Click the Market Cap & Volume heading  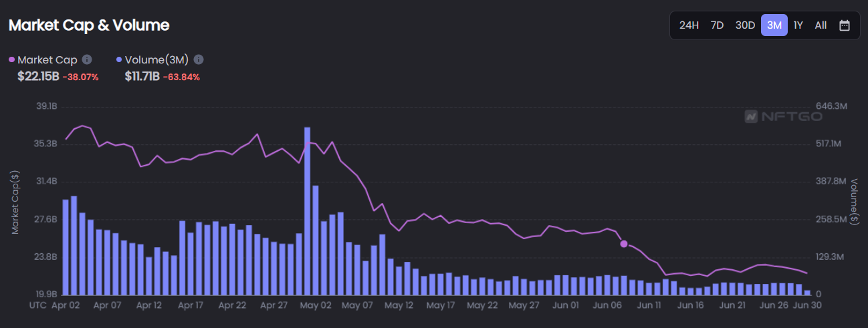pos(89,25)
